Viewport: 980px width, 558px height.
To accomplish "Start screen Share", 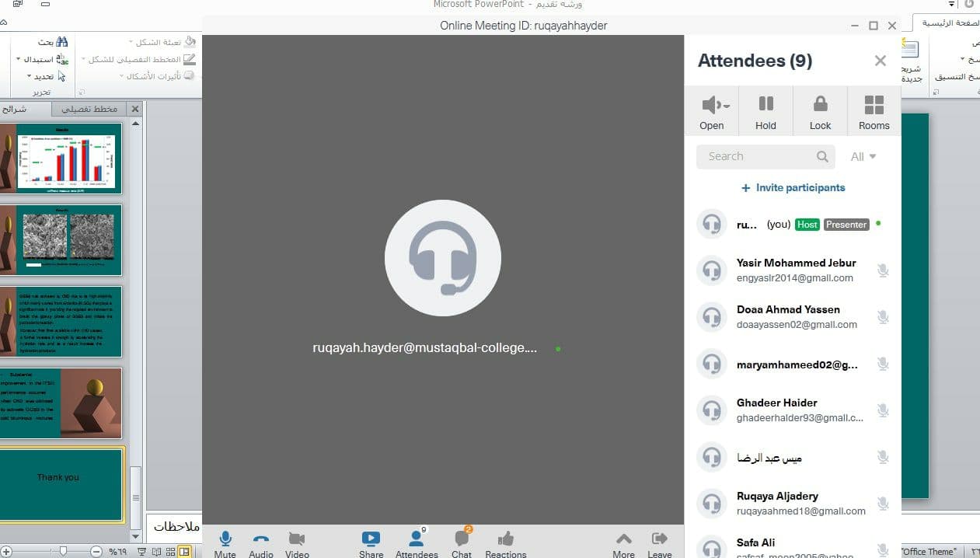I will tap(371, 541).
